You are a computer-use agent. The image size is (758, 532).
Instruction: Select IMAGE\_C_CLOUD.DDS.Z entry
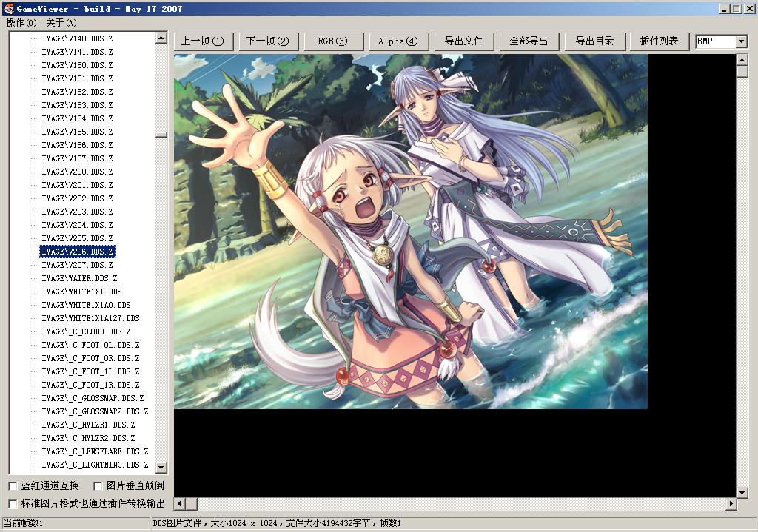[86, 331]
